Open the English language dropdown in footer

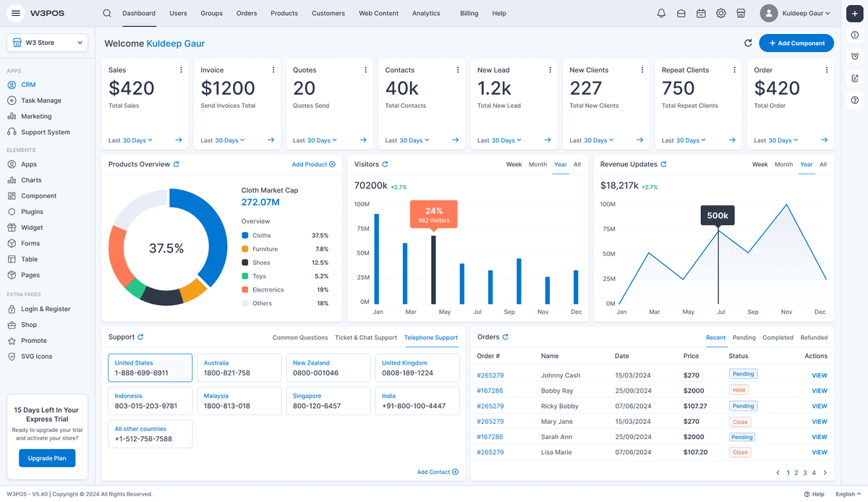click(x=847, y=494)
